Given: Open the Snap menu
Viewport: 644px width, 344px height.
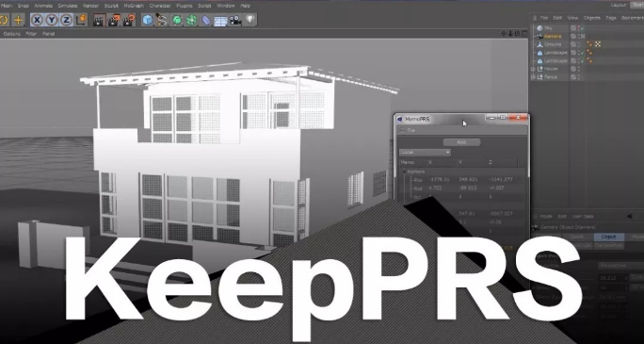Looking at the screenshot, I should [23, 6].
